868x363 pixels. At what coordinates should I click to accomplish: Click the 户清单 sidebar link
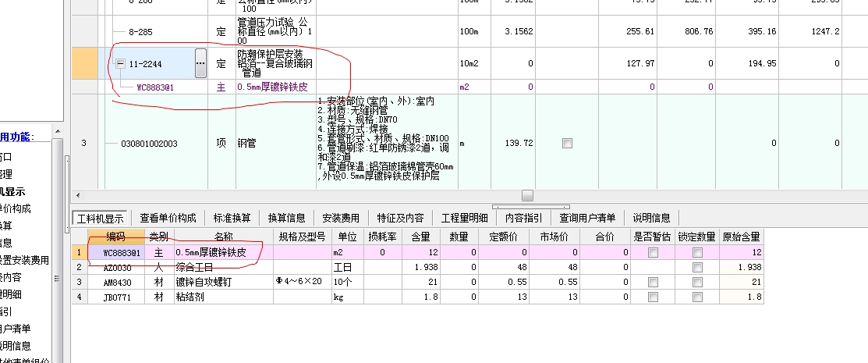[x=16, y=329]
